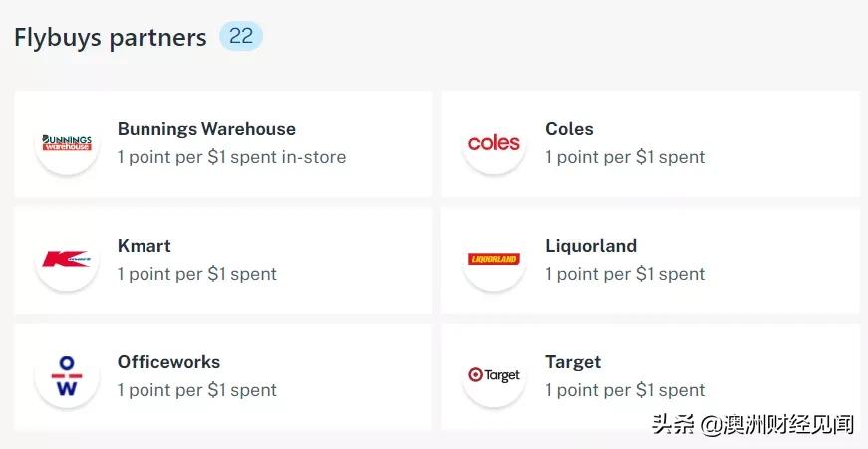Viewport: 868px width, 449px height.
Task: Select the Kmart partner name
Action: tap(145, 246)
